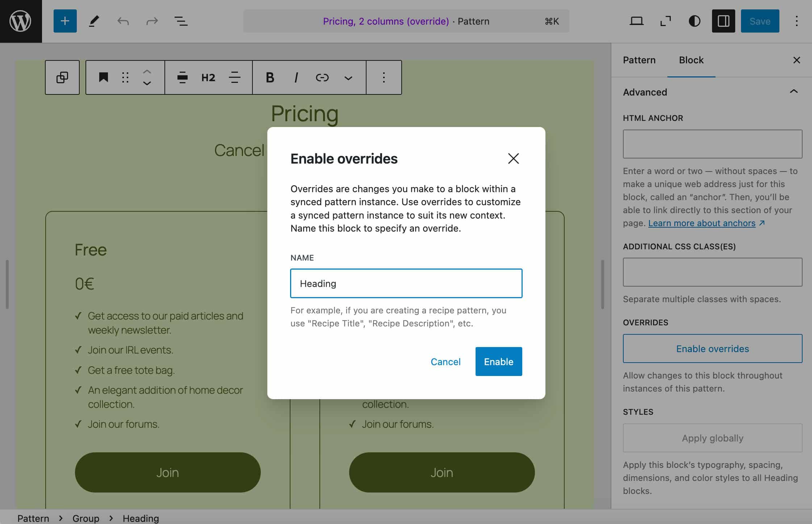The height and width of the screenshot is (524, 812).
Task: Open the H2 heading level dropdown
Action: click(208, 77)
